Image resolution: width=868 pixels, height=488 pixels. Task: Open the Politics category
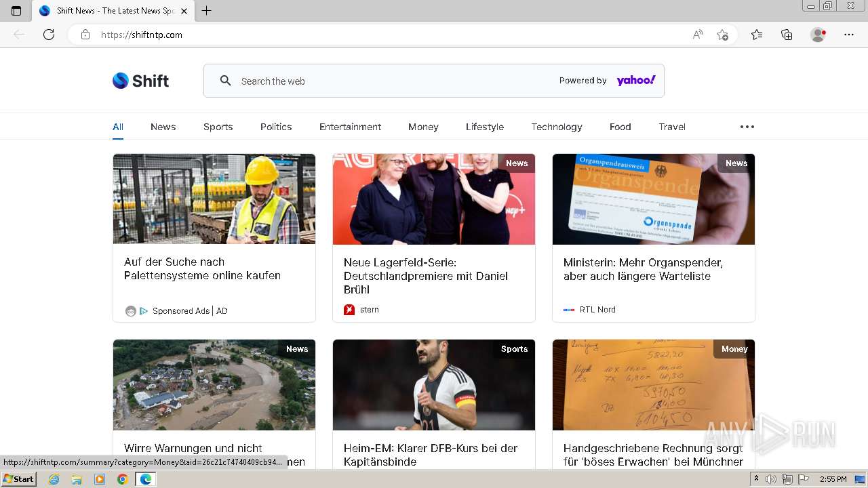[x=276, y=127]
